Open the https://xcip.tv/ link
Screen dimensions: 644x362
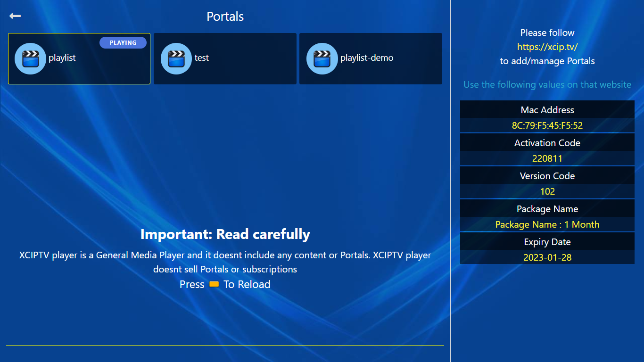coord(547,47)
